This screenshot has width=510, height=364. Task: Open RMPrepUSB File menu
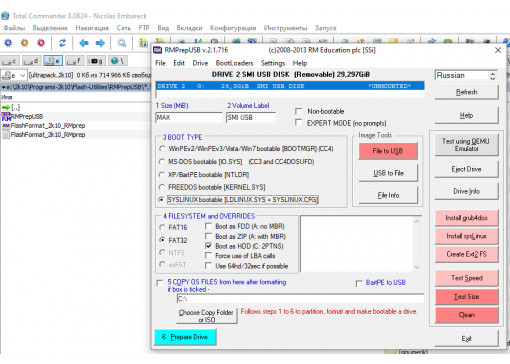160,63
